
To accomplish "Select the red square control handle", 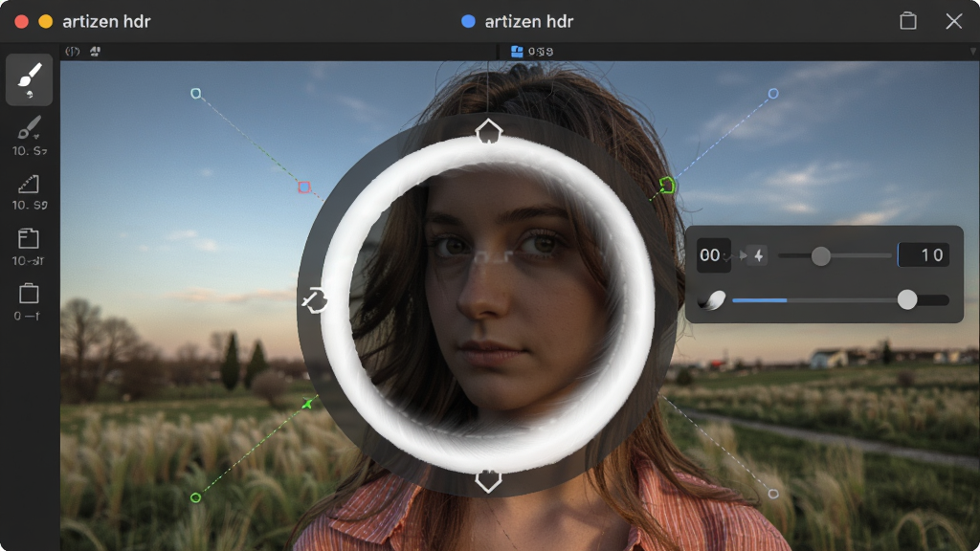I will point(304,187).
